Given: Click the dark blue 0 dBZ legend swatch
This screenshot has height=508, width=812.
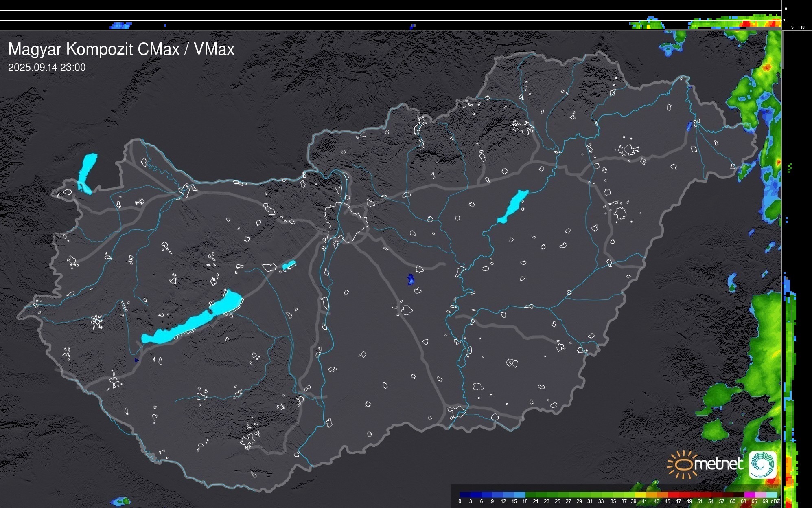Looking at the screenshot, I should pyautogui.click(x=465, y=495).
